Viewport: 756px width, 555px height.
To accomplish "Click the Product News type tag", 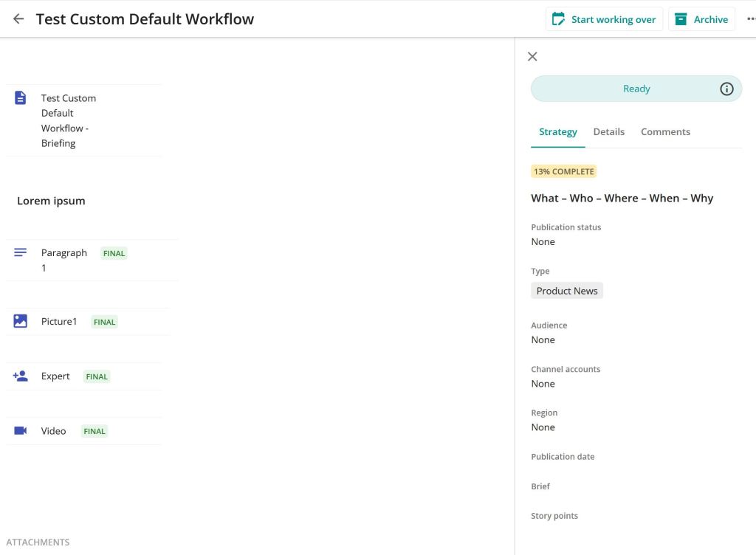I will (x=566, y=291).
